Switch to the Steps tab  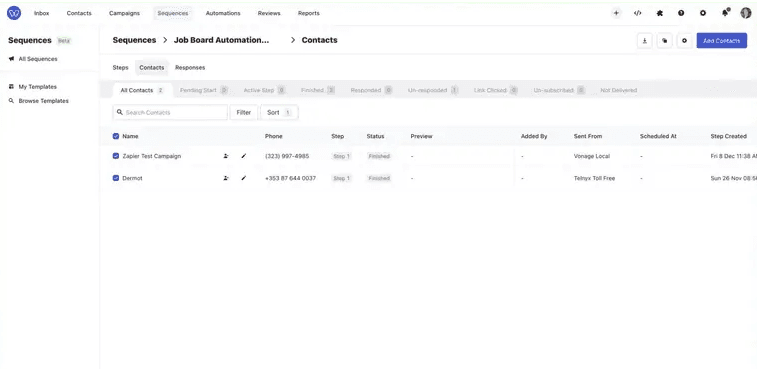tap(121, 68)
